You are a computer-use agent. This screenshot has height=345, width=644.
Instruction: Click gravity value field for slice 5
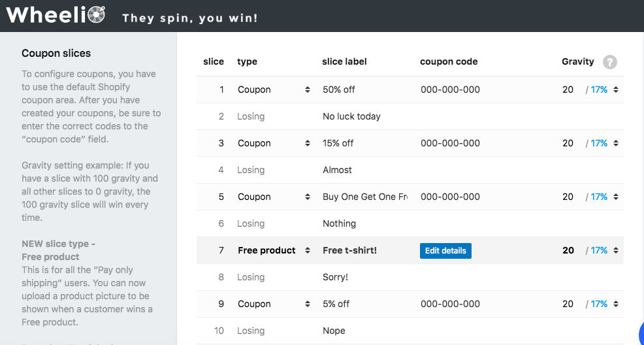click(568, 197)
